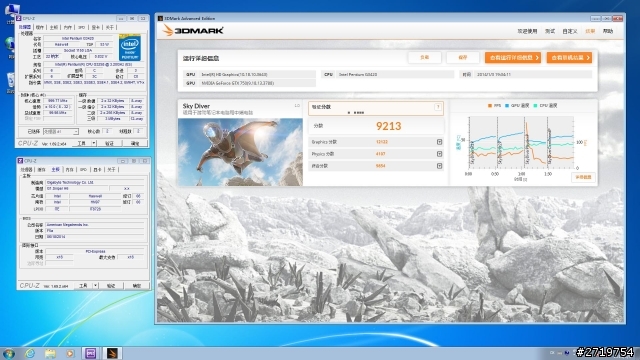The image size is (640, 360).
Task: Open 自定义 menu in 3DMark
Action: pyautogui.click(x=570, y=31)
